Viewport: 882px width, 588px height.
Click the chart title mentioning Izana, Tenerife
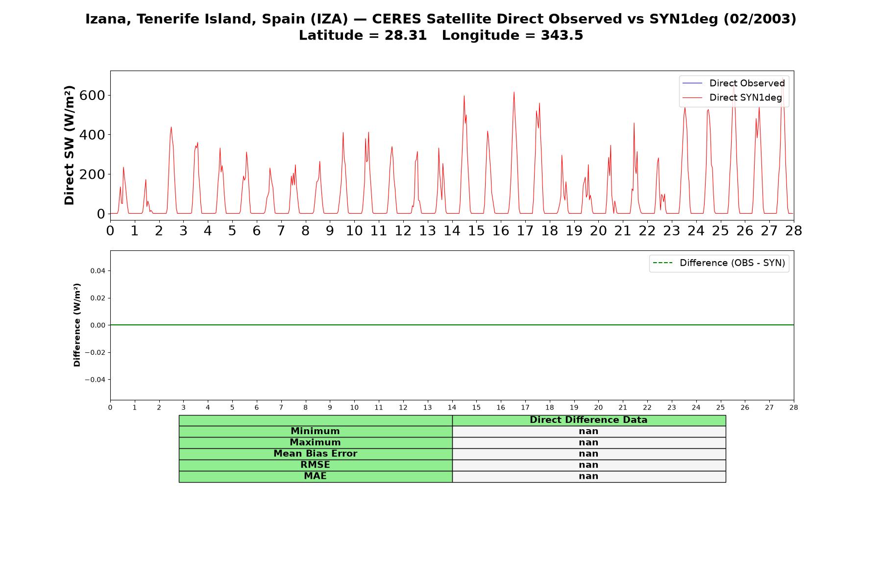(441, 19)
